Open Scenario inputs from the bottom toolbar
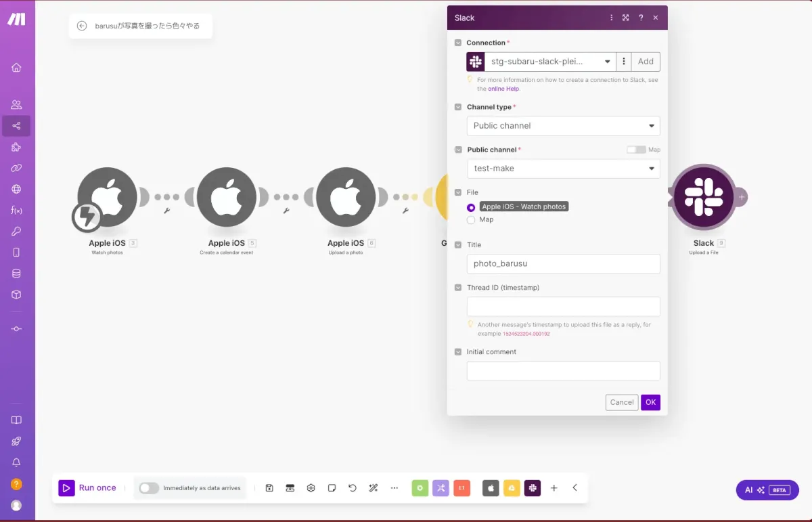Viewport: 812px width, 522px height. tap(290, 488)
